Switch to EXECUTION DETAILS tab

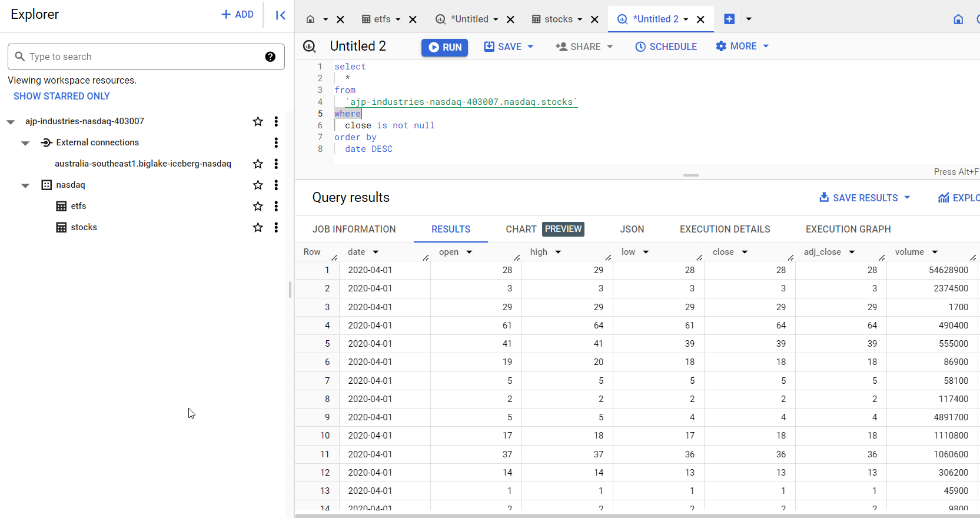point(725,229)
